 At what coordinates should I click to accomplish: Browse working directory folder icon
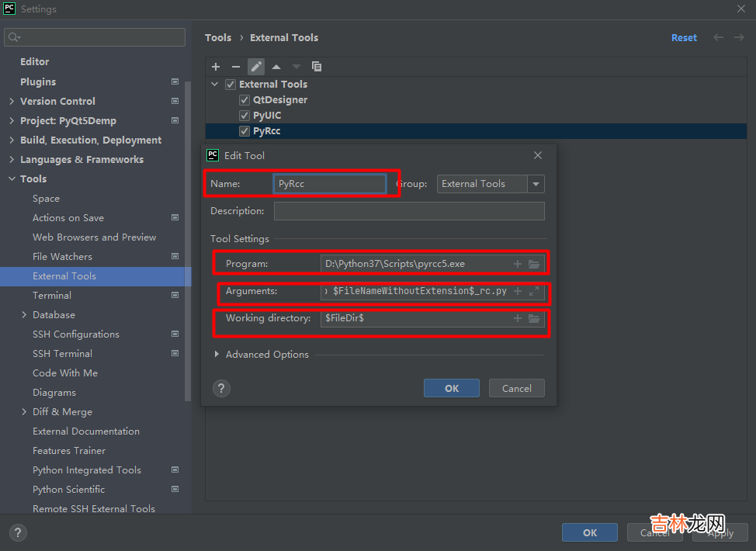point(534,318)
